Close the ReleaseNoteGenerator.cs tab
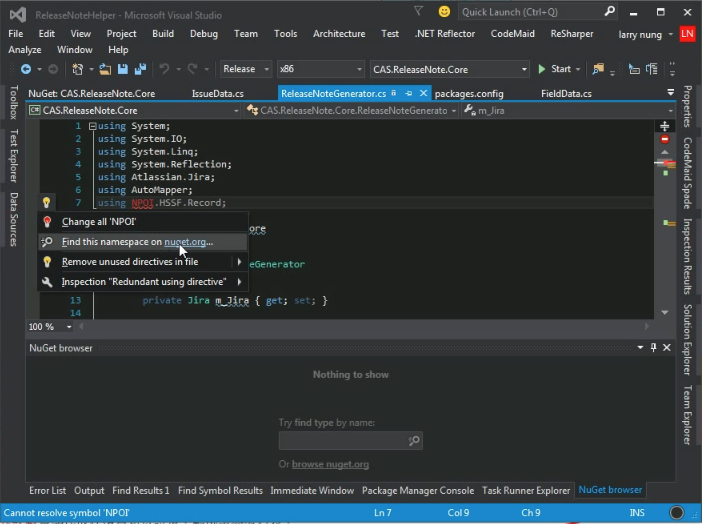This screenshot has height=524, width=702. click(x=423, y=93)
